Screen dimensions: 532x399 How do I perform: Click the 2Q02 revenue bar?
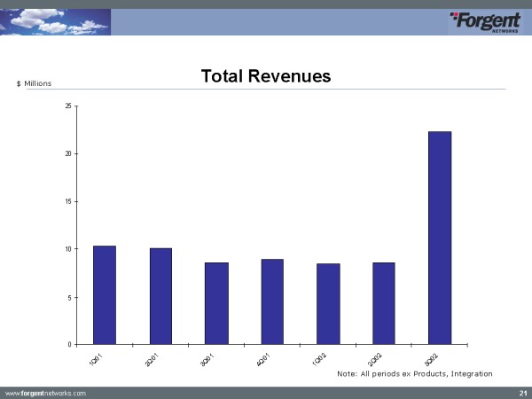384,302
